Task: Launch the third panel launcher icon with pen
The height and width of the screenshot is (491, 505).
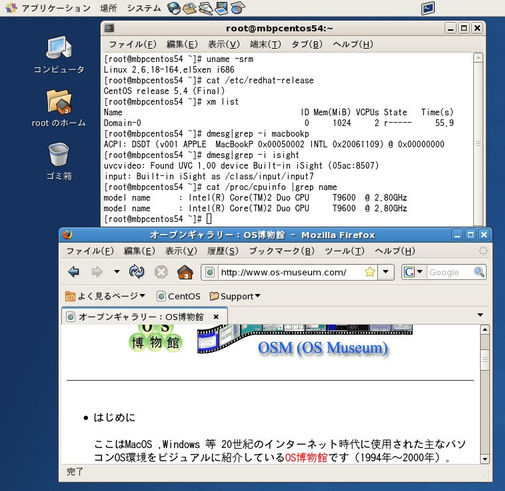Action: (206, 8)
